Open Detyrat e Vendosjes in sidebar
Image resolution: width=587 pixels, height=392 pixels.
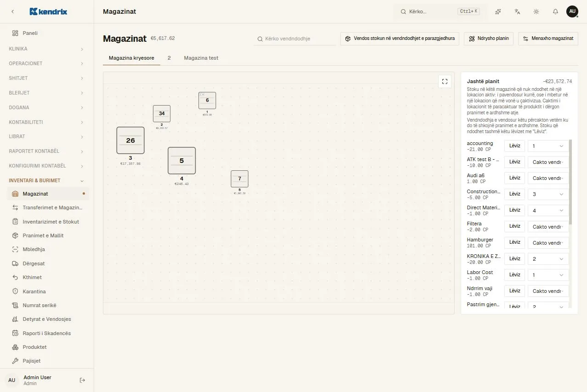47,319
